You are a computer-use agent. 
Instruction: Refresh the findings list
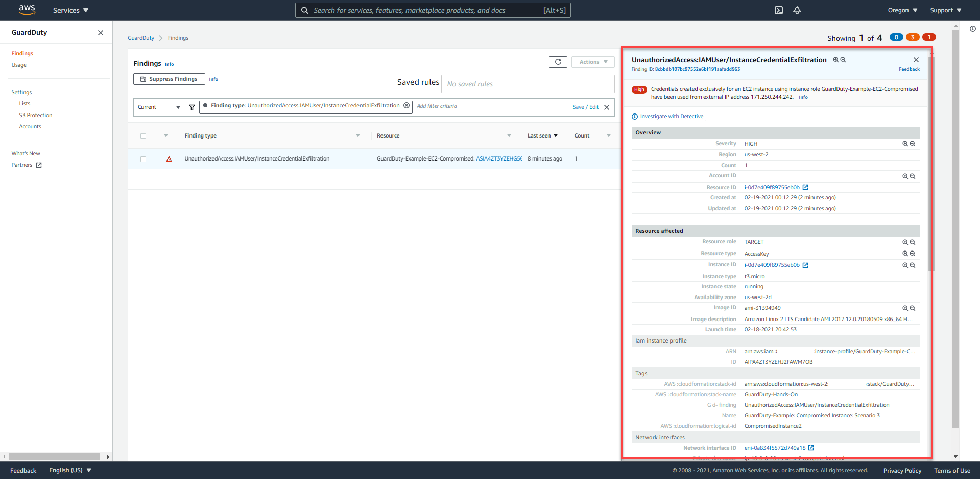click(x=558, y=62)
